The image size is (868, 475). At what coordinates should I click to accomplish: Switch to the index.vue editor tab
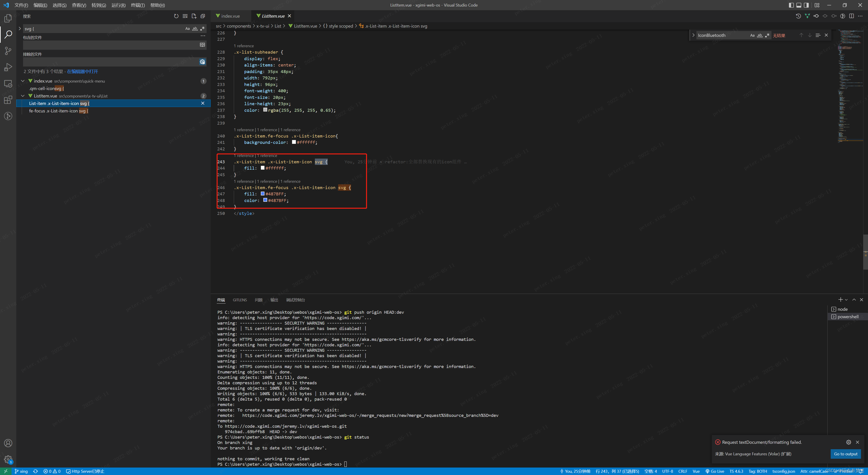pos(231,16)
